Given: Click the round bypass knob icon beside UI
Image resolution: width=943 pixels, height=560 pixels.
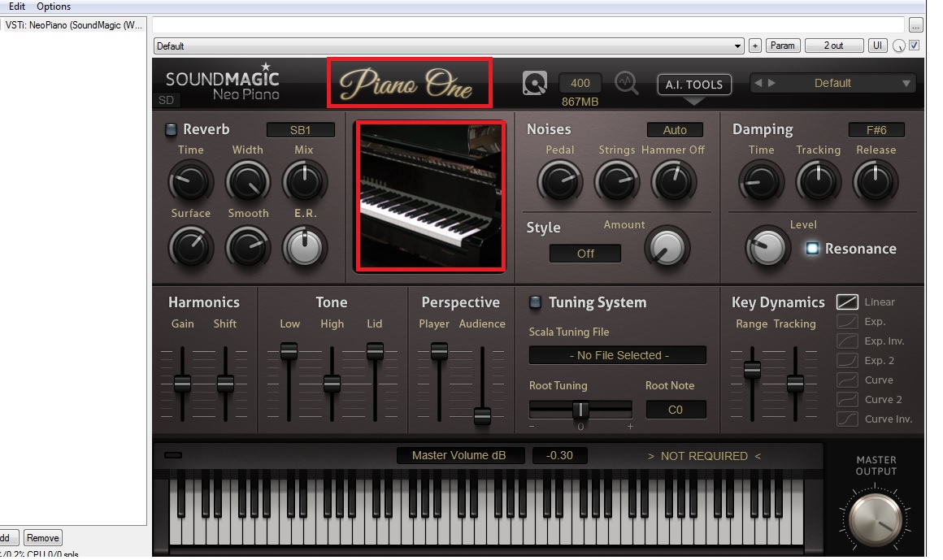Looking at the screenshot, I should pos(898,46).
